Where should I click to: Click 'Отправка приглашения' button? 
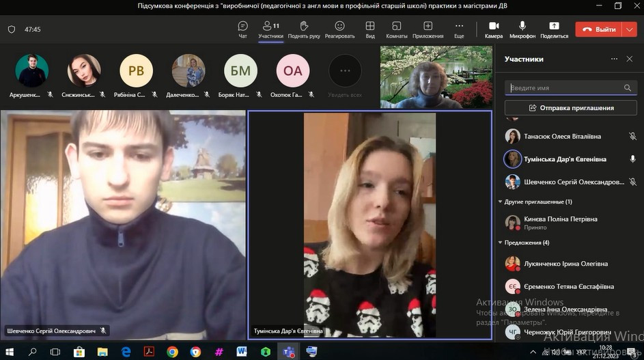pyautogui.click(x=570, y=108)
